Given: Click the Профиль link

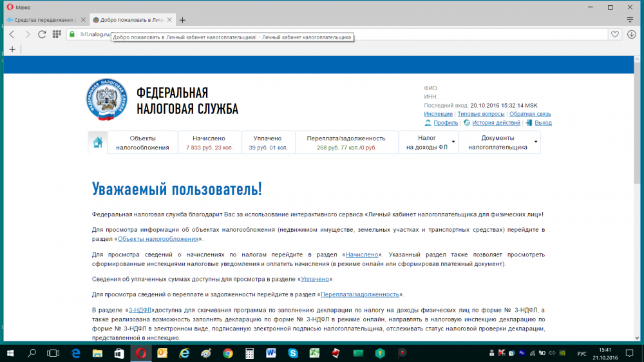Looking at the screenshot, I should point(445,122).
